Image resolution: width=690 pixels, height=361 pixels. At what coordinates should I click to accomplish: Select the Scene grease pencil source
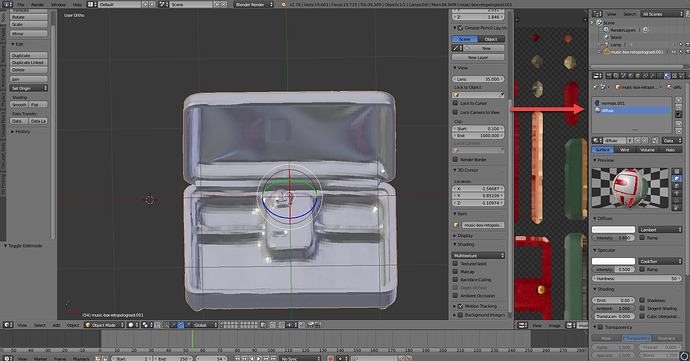[x=465, y=39]
